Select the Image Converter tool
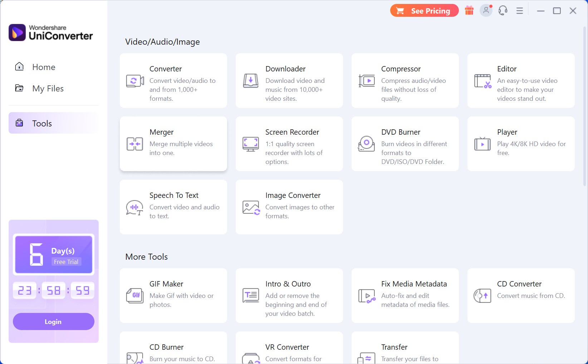 pos(289,207)
